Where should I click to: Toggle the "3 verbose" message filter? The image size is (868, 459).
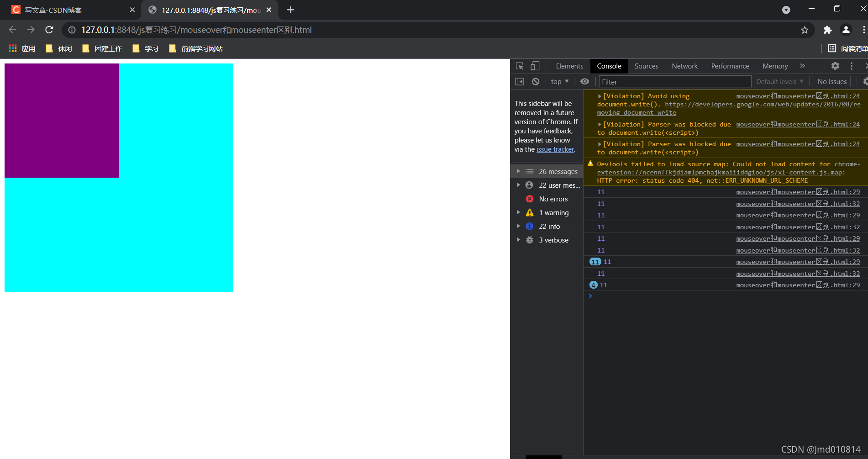point(553,240)
